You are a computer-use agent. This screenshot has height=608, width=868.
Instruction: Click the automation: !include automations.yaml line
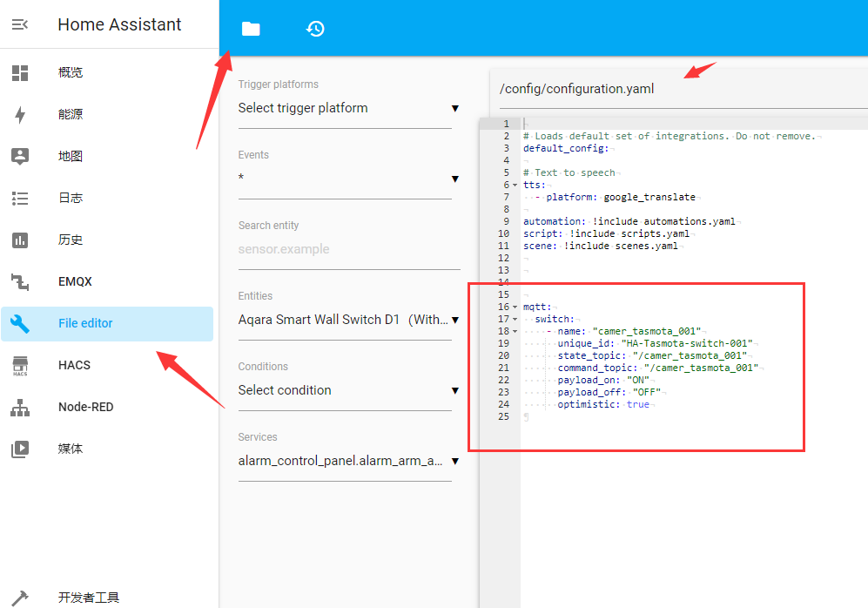coord(629,221)
